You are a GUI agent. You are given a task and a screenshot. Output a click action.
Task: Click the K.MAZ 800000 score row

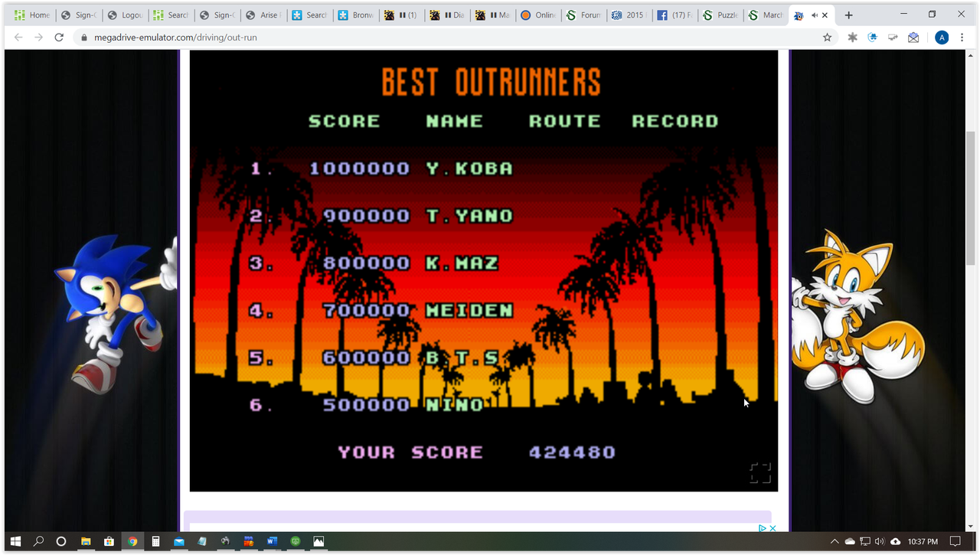(x=374, y=263)
